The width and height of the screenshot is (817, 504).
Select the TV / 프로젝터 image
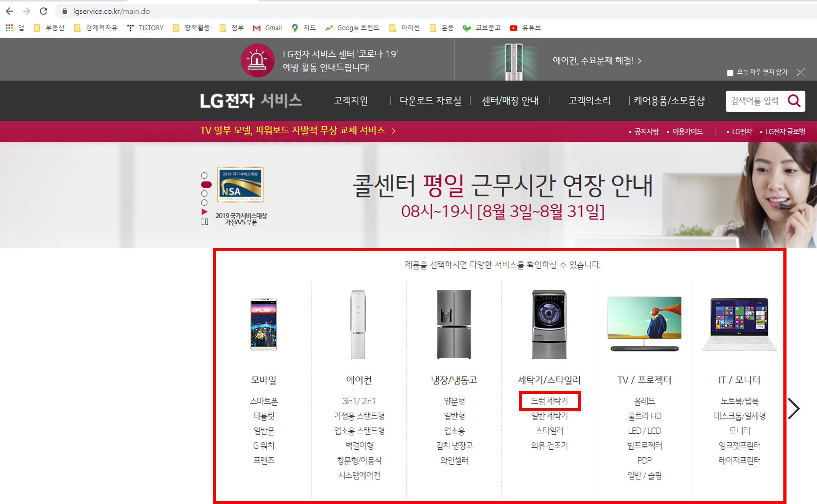(644, 324)
